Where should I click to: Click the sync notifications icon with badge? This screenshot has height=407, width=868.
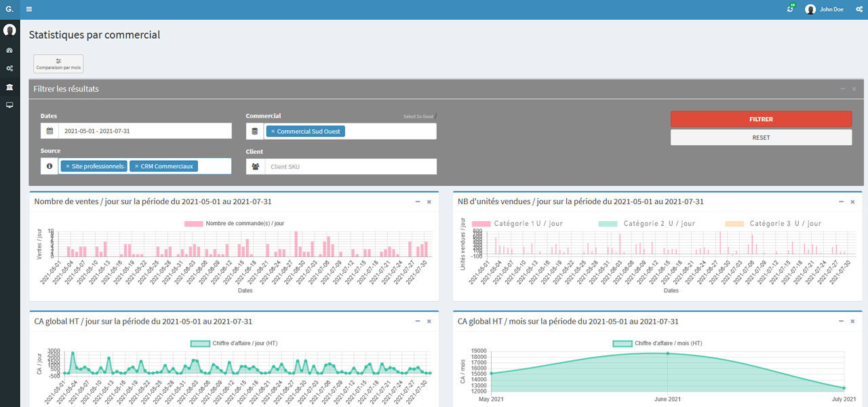point(790,9)
